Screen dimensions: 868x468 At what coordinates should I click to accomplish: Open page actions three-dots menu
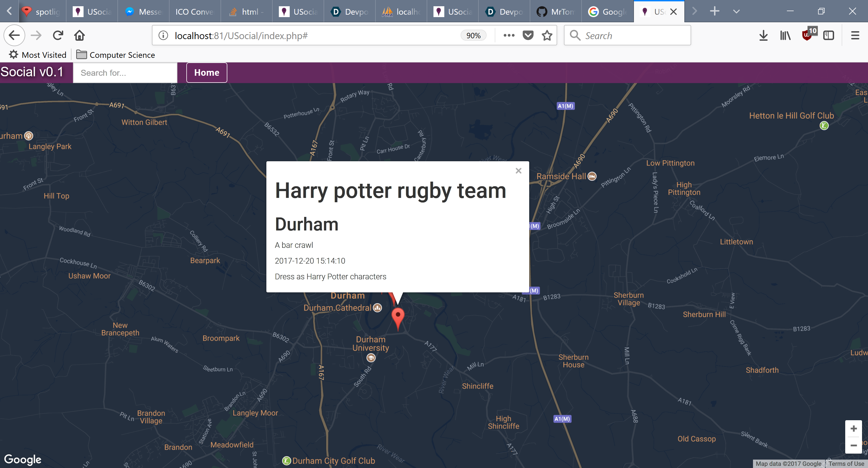click(509, 35)
